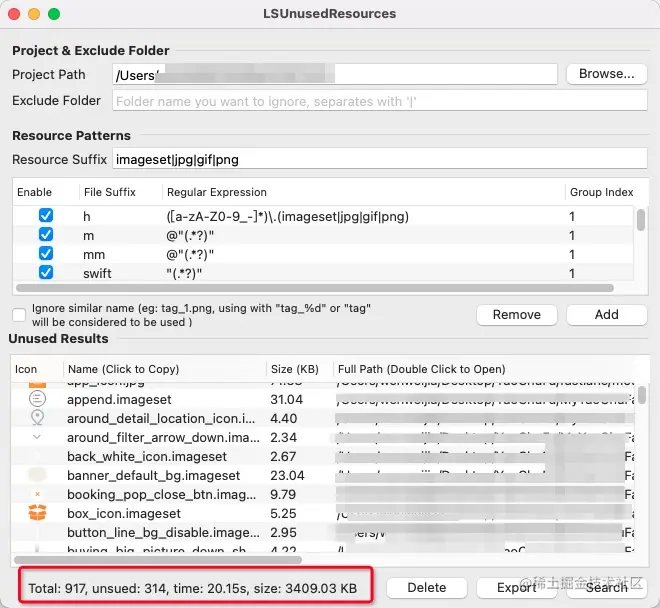Click the Total status text
Image resolution: width=660 pixels, height=608 pixels.
click(x=192, y=588)
